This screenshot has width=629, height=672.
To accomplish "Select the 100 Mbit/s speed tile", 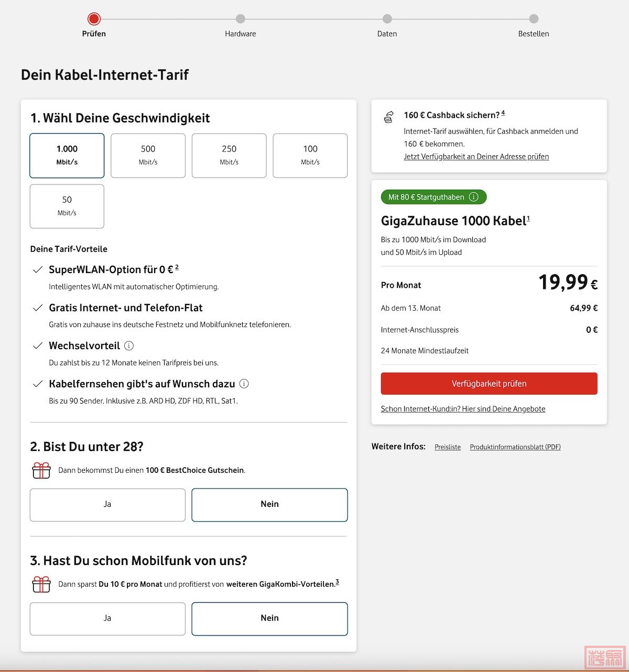I will [x=310, y=156].
